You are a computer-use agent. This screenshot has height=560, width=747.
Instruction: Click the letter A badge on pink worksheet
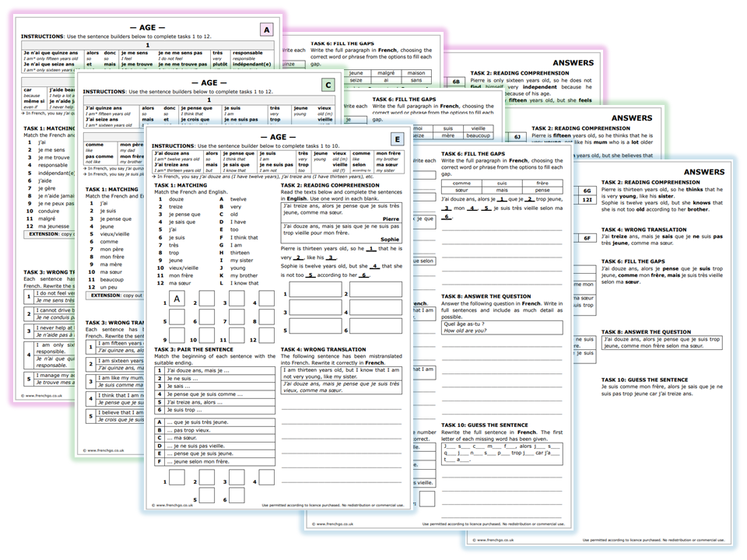click(267, 30)
